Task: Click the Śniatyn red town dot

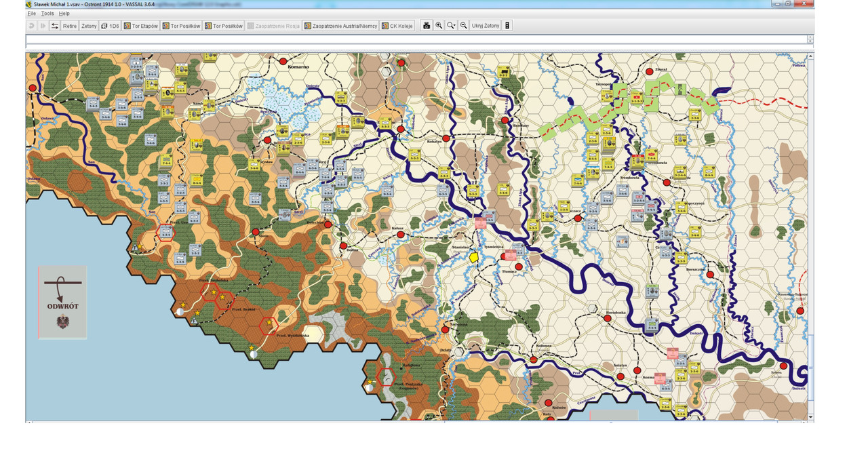Action: (x=620, y=376)
